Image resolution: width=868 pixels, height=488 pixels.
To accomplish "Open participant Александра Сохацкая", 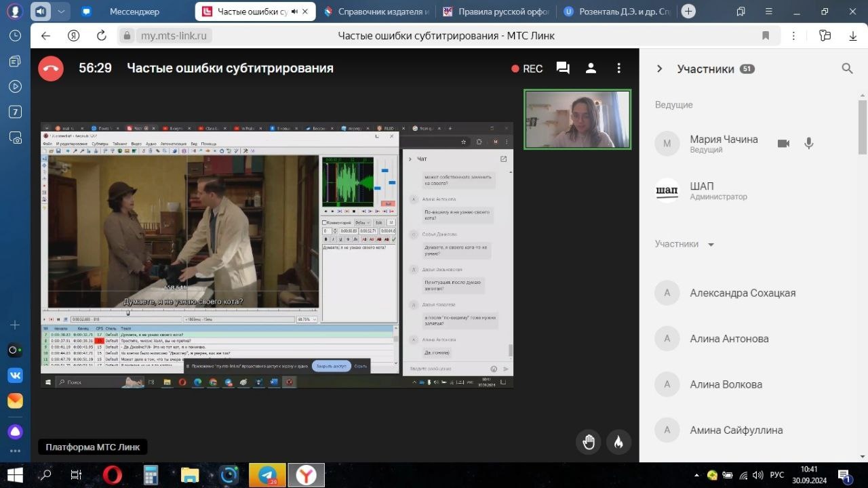I will point(743,293).
